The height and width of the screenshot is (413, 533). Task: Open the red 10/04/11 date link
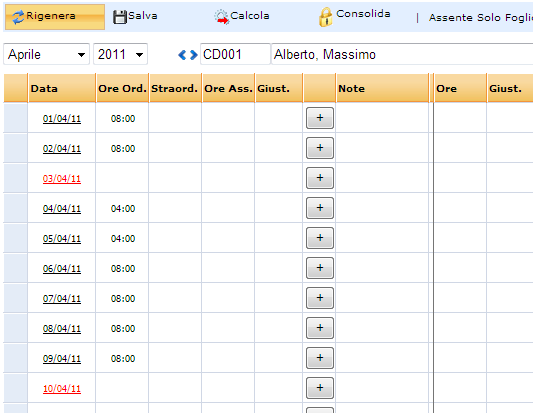pyautogui.click(x=62, y=388)
